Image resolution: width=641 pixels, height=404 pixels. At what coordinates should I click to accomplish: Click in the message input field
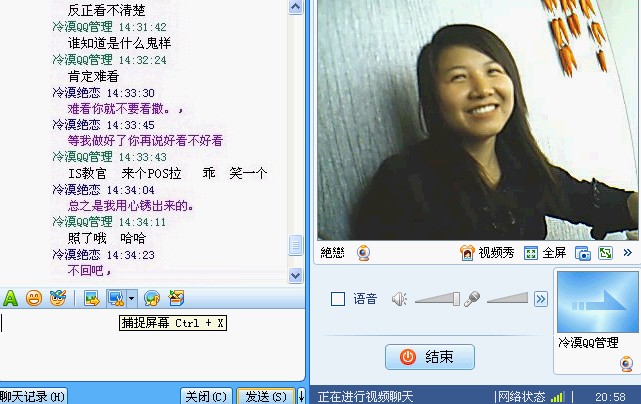(x=152, y=346)
